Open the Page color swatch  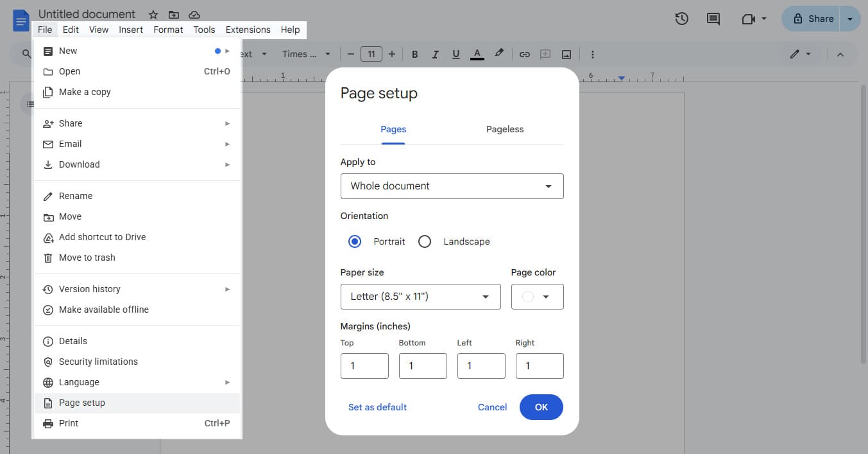[x=537, y=296]
